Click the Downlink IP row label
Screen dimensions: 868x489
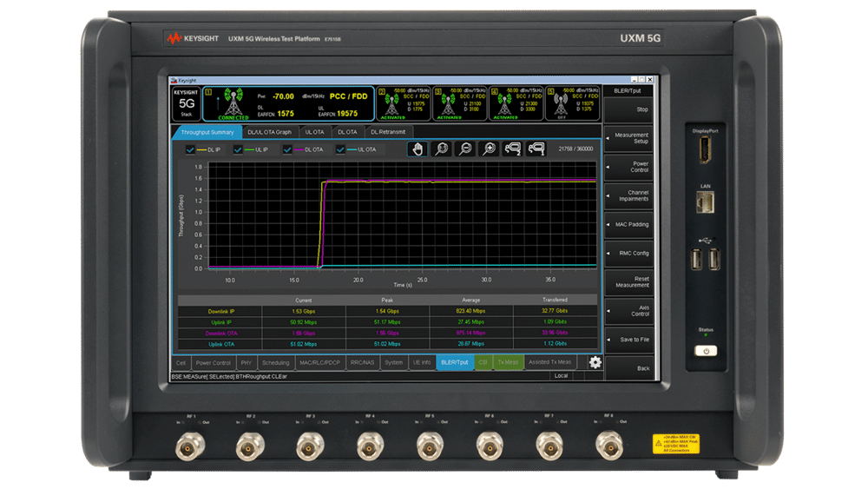coord(220,311)
